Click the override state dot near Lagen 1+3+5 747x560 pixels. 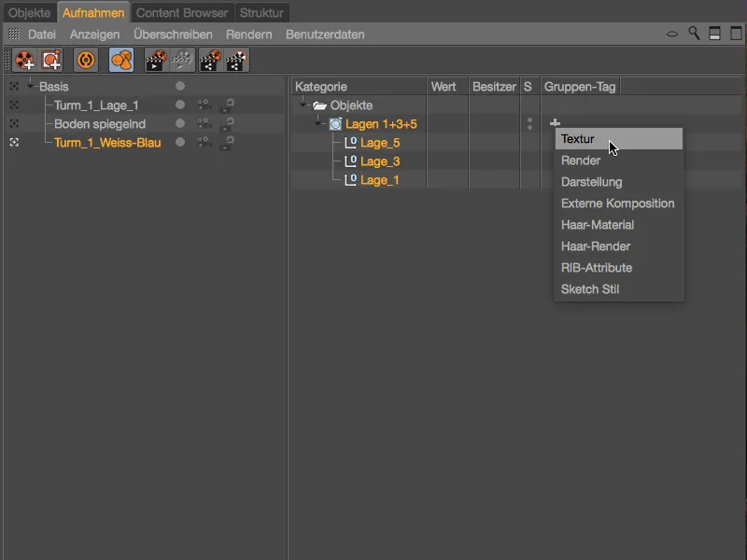(528, 122)
